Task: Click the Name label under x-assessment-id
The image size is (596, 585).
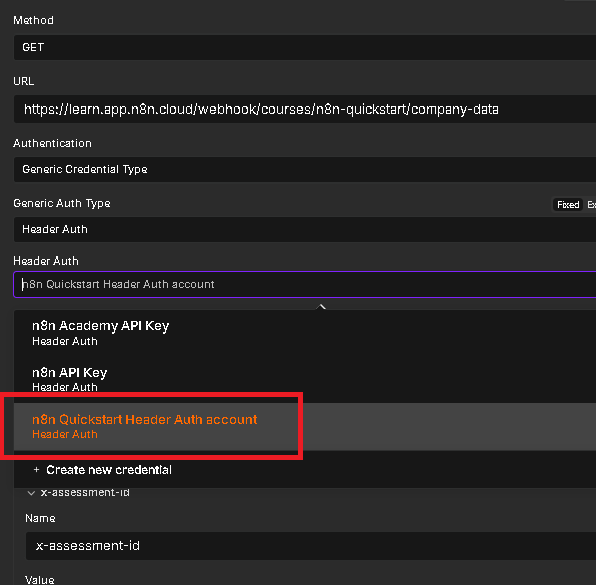Action: point(40,518)
